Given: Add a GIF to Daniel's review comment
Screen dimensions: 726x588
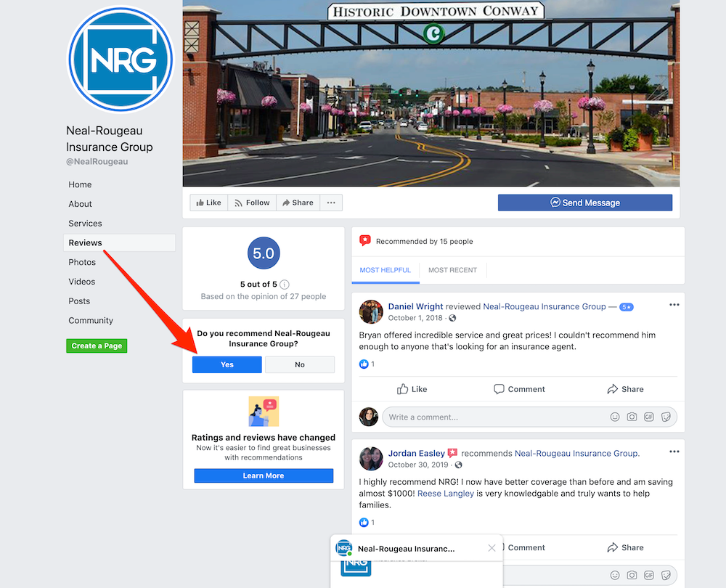Looking at the screenshot, I should pyautogui.click(x=649, y=417).
